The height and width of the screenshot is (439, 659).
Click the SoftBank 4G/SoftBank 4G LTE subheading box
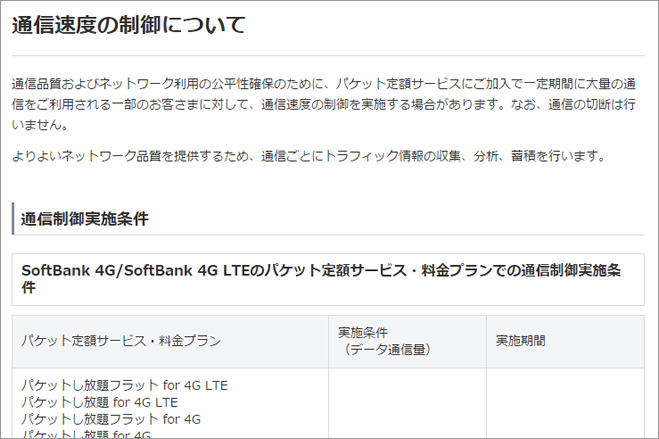click(x=328, y=279)
